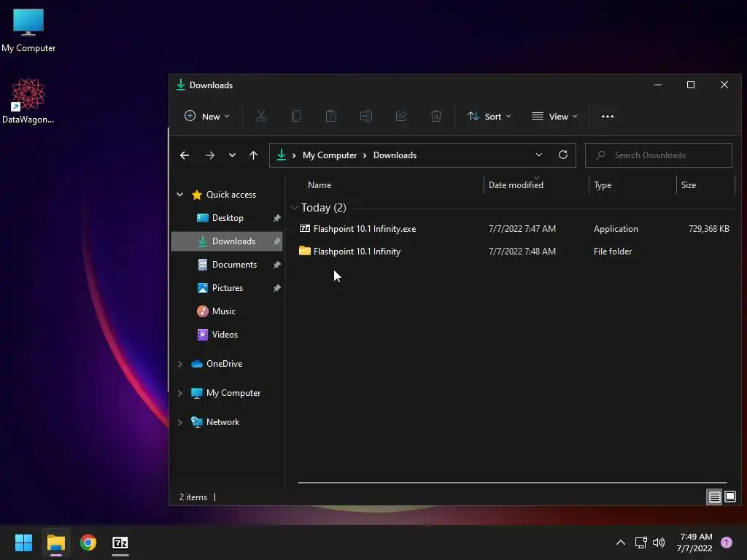
Task: Click the 729,368 KB size value
Action: click(x=709, y=228)
